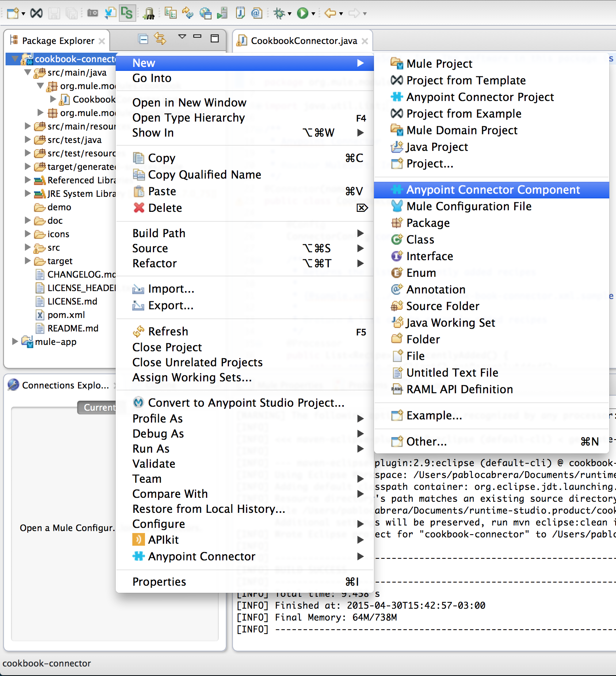The image size is (616, 676).
Task: Collapse the src/main/java source folder
Action: click(28, 72)
